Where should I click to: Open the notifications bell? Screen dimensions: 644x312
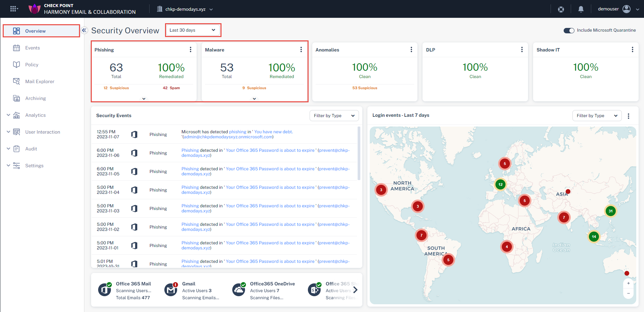point(581,9)
